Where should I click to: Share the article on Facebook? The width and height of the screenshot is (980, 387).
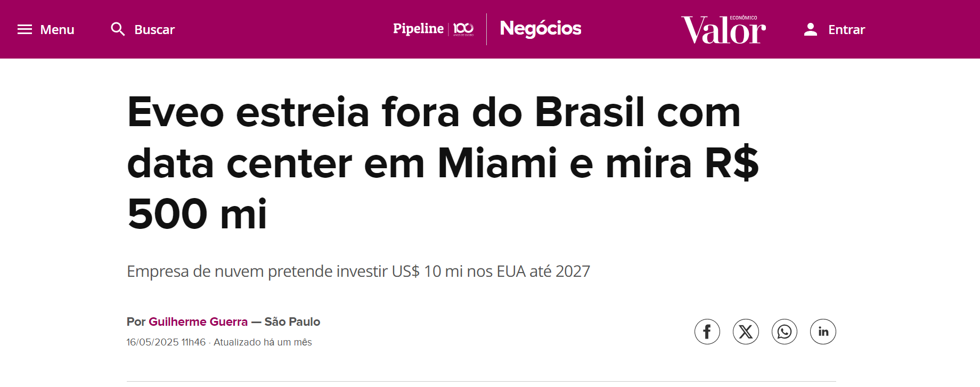coord(707,332)
